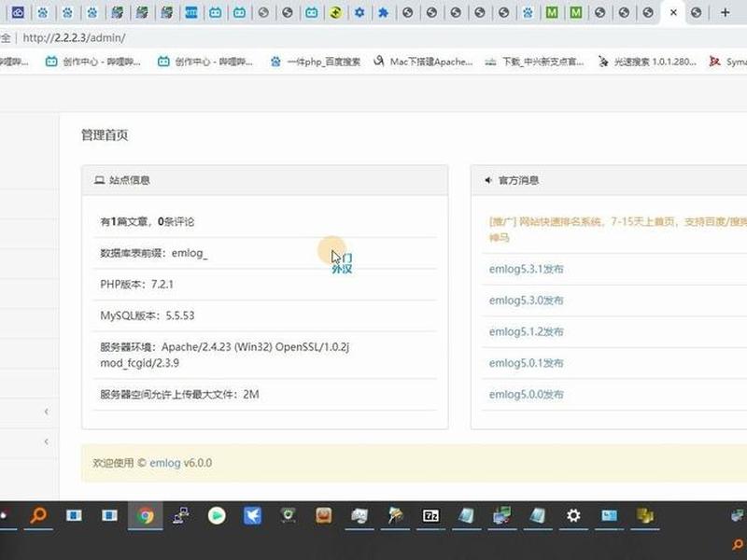
Task: Click the MySQL版本：5.5.53 row
Action: [265, 315]
